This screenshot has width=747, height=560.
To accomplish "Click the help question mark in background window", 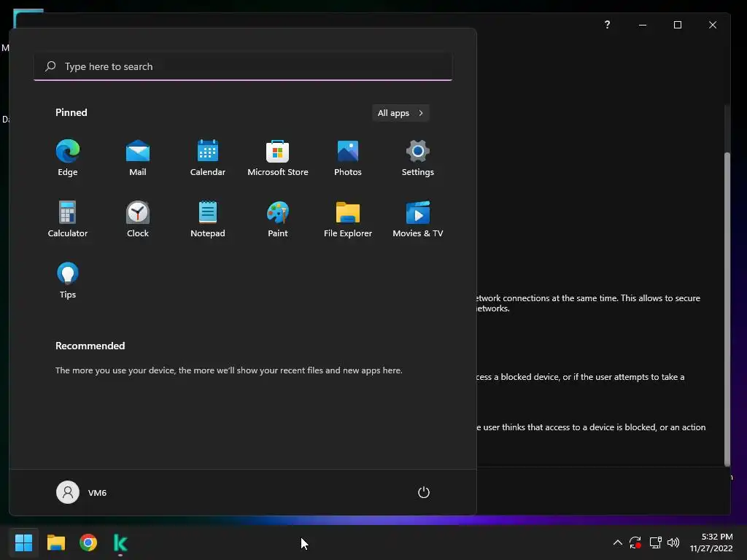I will (607, 25).
